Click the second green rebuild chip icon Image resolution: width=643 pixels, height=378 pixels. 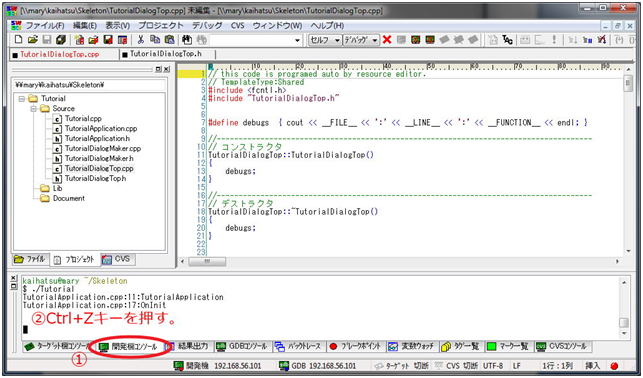430,40
